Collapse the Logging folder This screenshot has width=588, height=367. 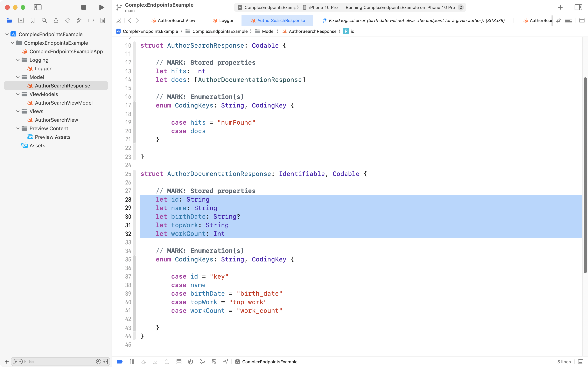point(18,60)
